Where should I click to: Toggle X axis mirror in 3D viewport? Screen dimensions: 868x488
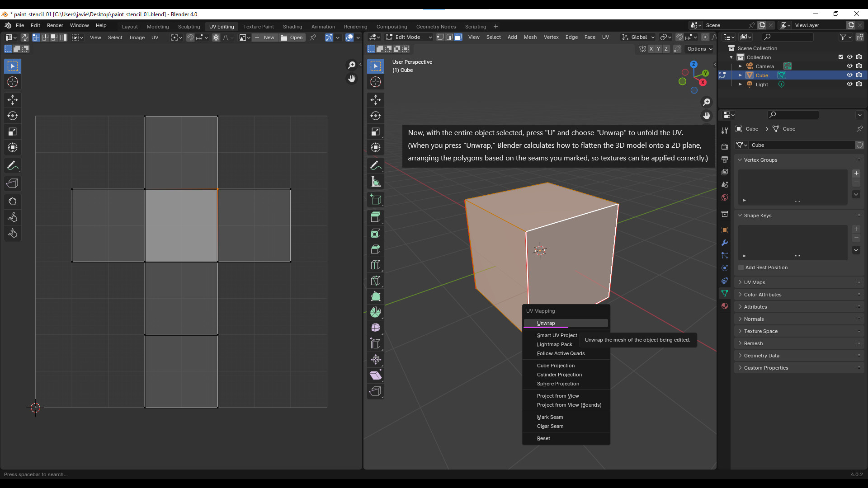click(x=651, y=49)
